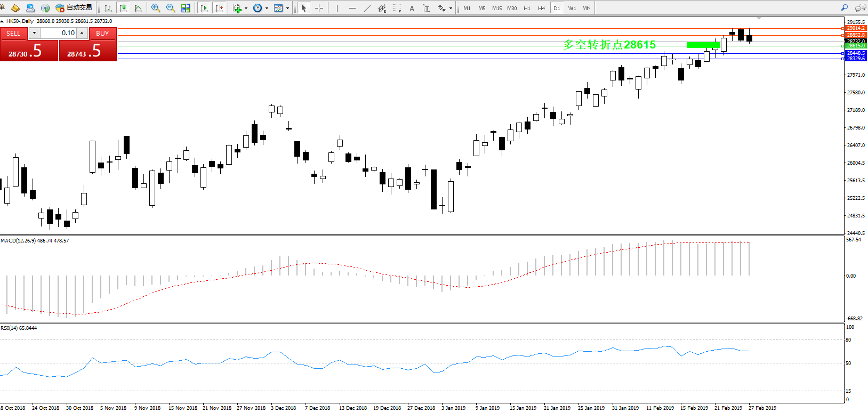
Task: Select the horizontal line drawing tool
Action: tap(352, 8)
